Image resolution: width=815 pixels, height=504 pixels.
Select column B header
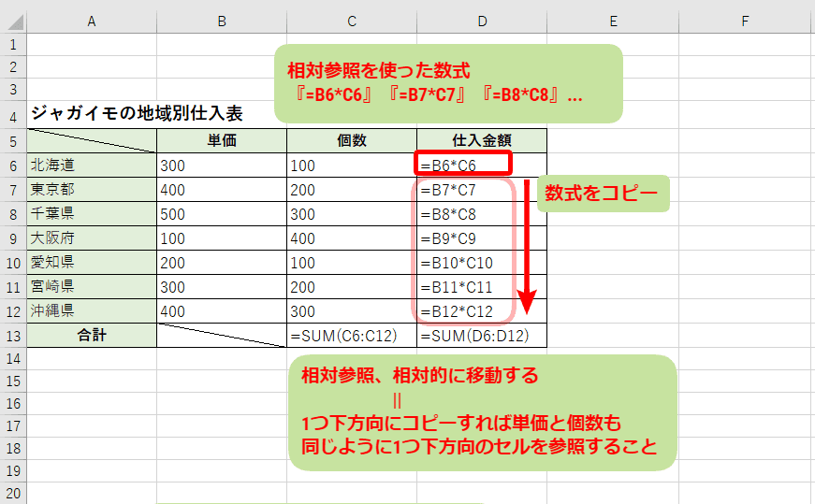[222, 22]
